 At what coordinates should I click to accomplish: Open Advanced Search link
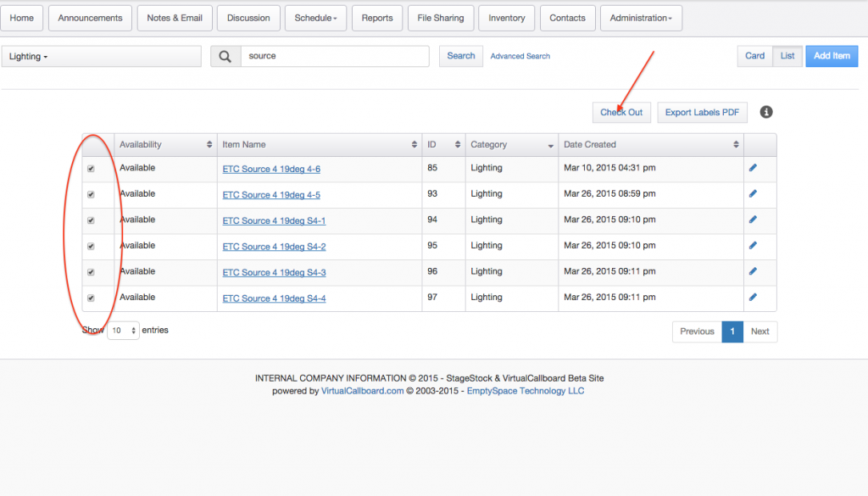[x=520, y=56]
